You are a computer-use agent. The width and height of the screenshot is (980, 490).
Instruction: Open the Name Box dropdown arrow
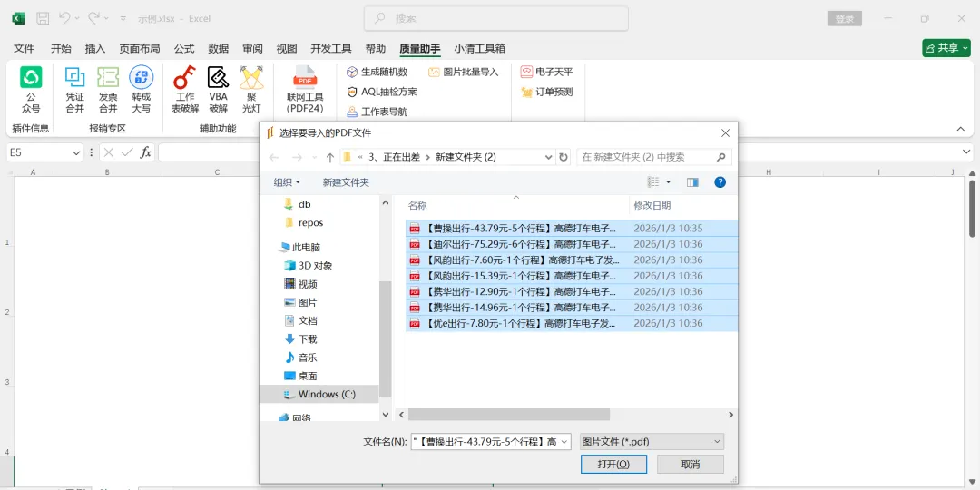76,152
